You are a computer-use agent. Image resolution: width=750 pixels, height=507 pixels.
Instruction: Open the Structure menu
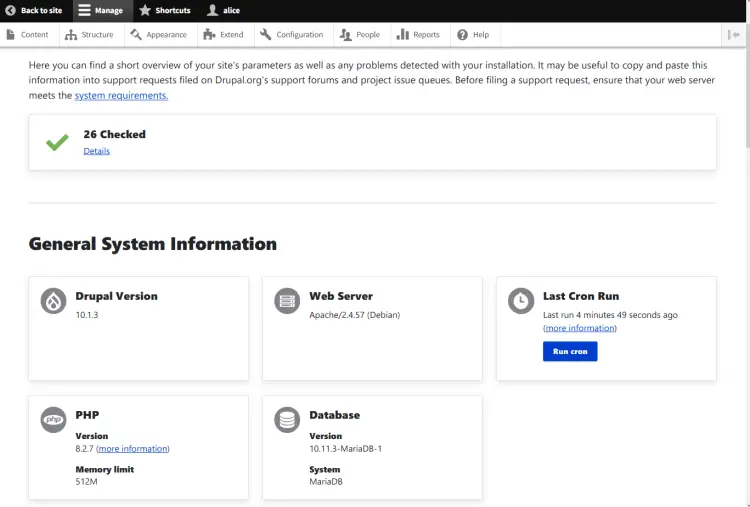tap(89, 34)
